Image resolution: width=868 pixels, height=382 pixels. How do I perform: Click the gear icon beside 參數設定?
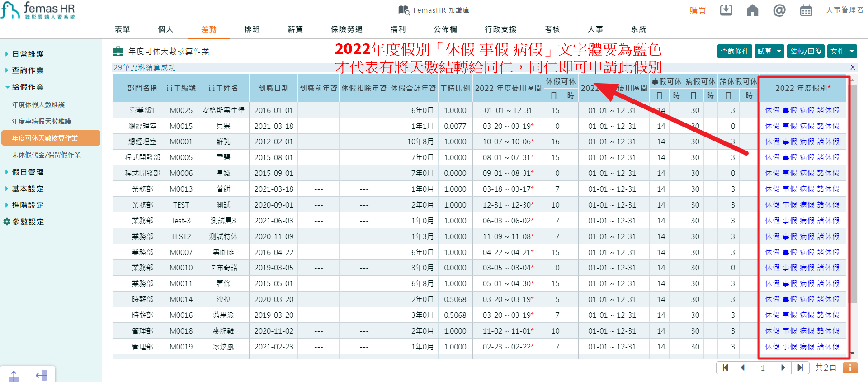6,222
